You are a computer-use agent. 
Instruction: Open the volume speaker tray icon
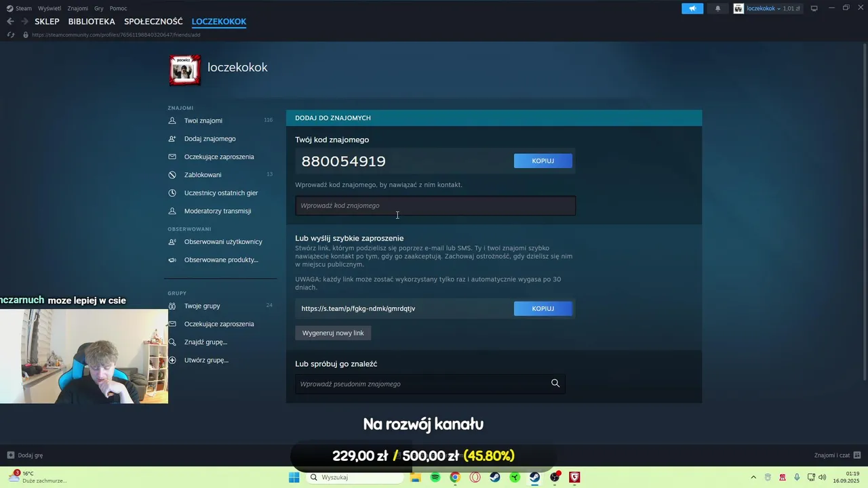[x=823, y=477]
